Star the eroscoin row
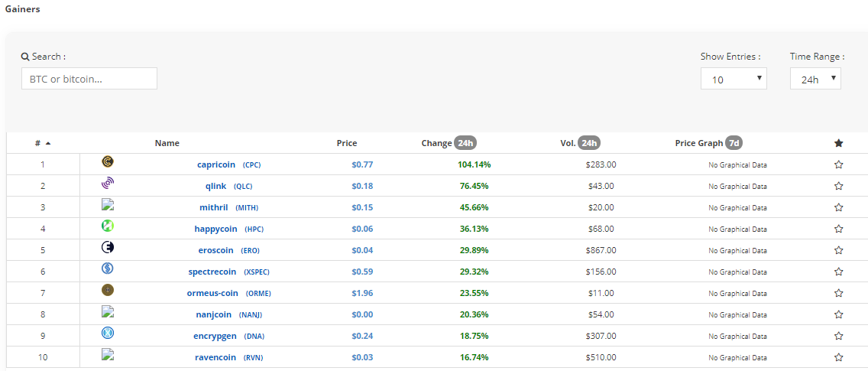The height and width of the screenshot is (371, 868). click(x=838, y=251)
